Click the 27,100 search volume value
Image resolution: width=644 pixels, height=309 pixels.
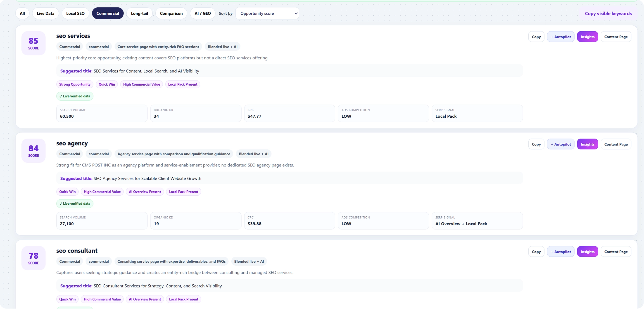click(x=67, y=224)
